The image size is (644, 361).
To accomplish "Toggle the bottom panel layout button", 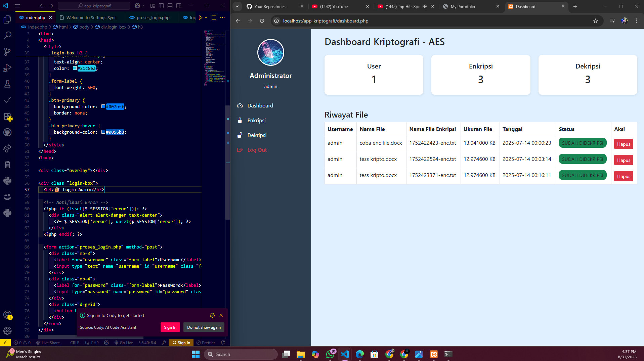I will (x=170, y=6).
